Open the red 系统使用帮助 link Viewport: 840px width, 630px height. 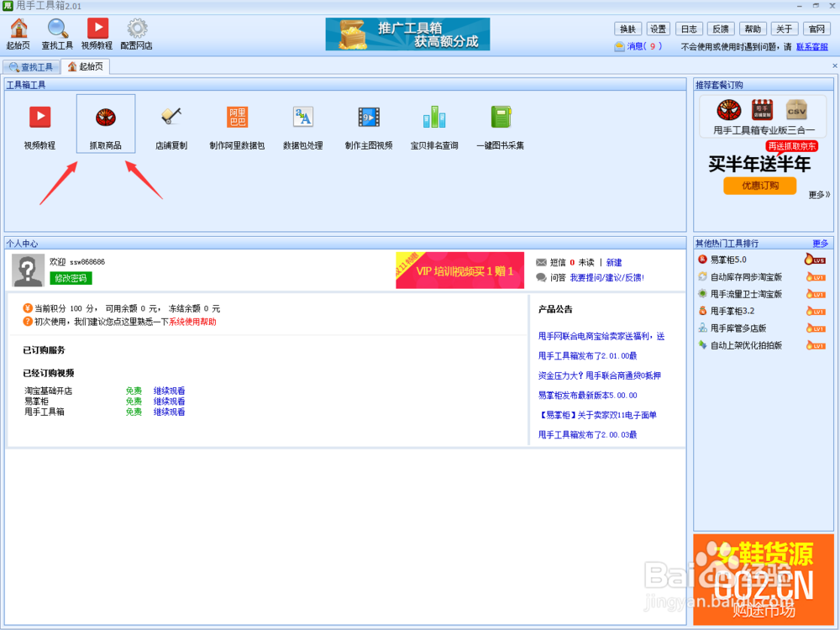coord(192,322)
